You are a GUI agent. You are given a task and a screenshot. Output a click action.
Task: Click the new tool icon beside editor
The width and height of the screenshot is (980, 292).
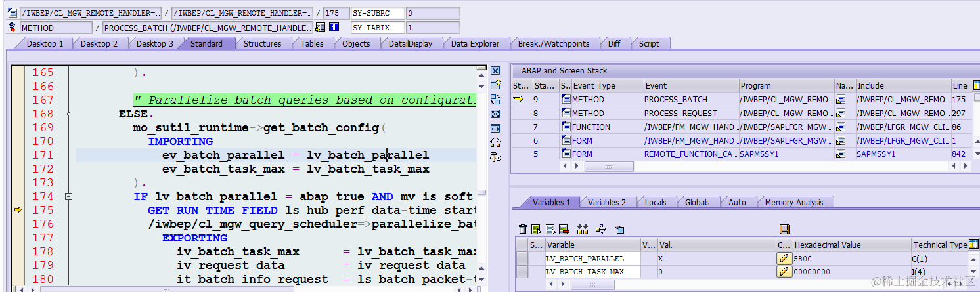pyautogui.click(x=496, y=85)
